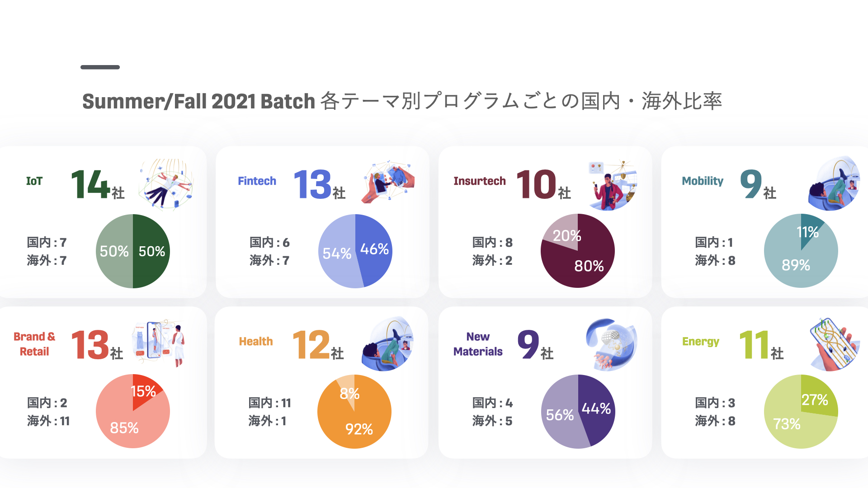Image resolution: width=868 pixels, height=488 pixels.
Task: Click the 15% red slice in Retail pie
Action: coord(144,390)
